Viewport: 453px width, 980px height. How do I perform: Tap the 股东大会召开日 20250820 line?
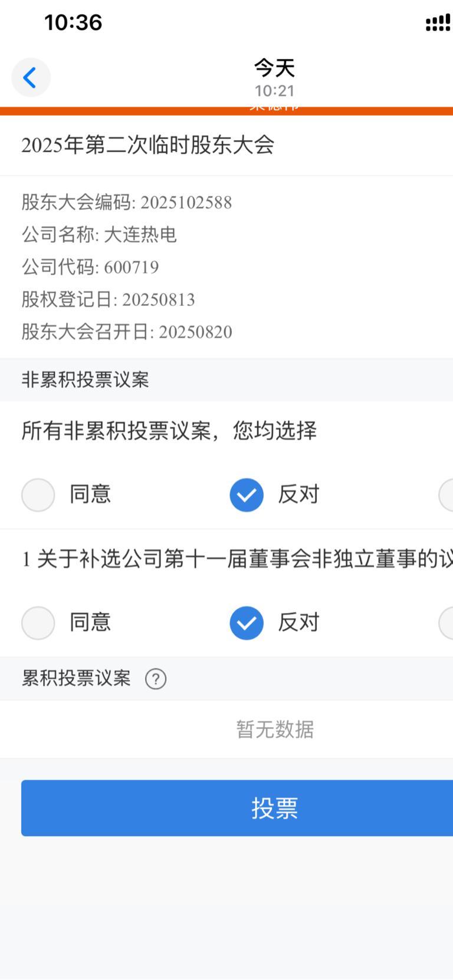point(127,332)
